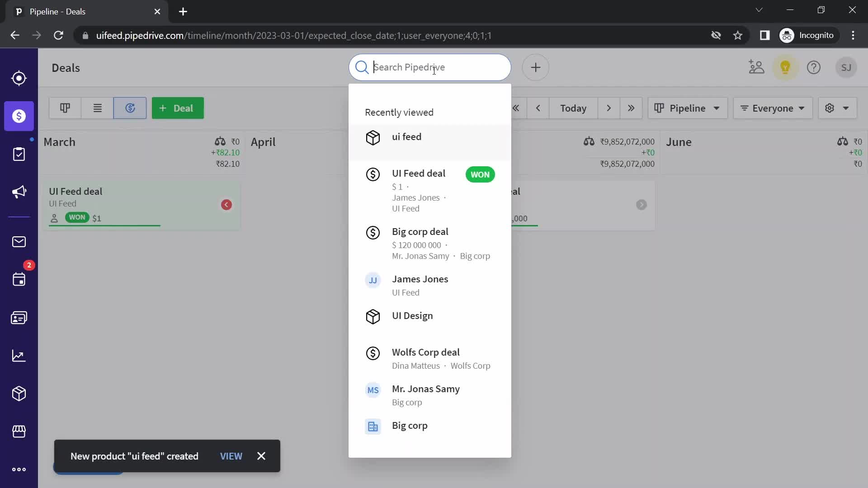Open the James Jones contact result

coord(430,285)
